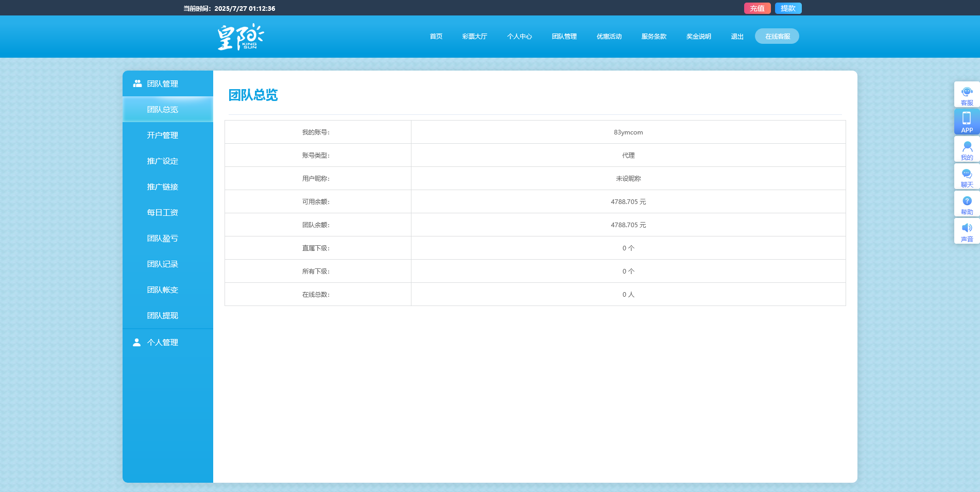
Task: Select 每日工资 in the sidebar
Action: click(168, 212)
